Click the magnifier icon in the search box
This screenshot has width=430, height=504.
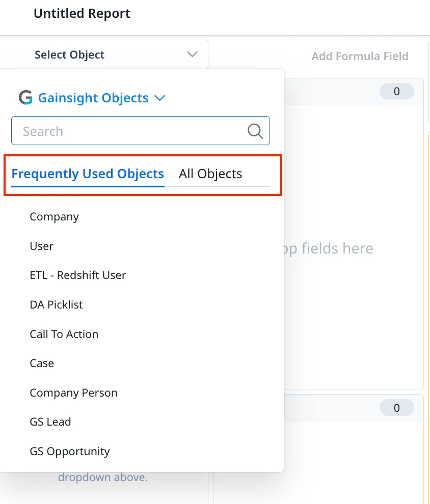[x=255, y=131]
